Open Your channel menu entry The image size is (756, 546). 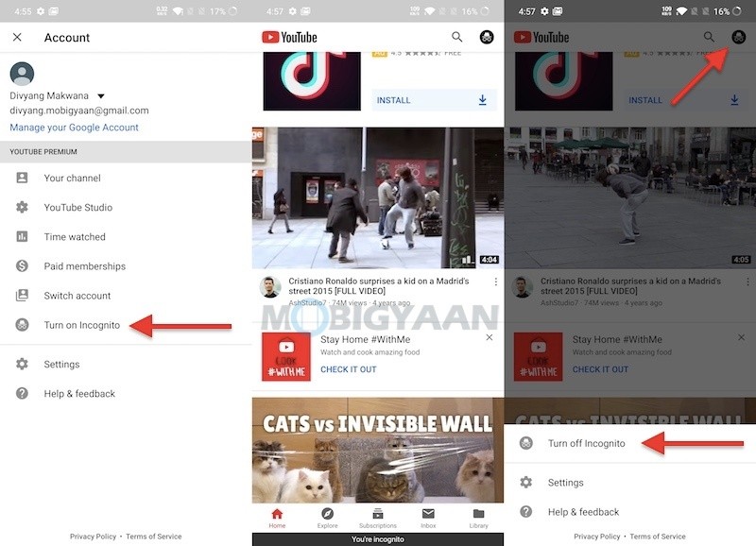point(73,178)
